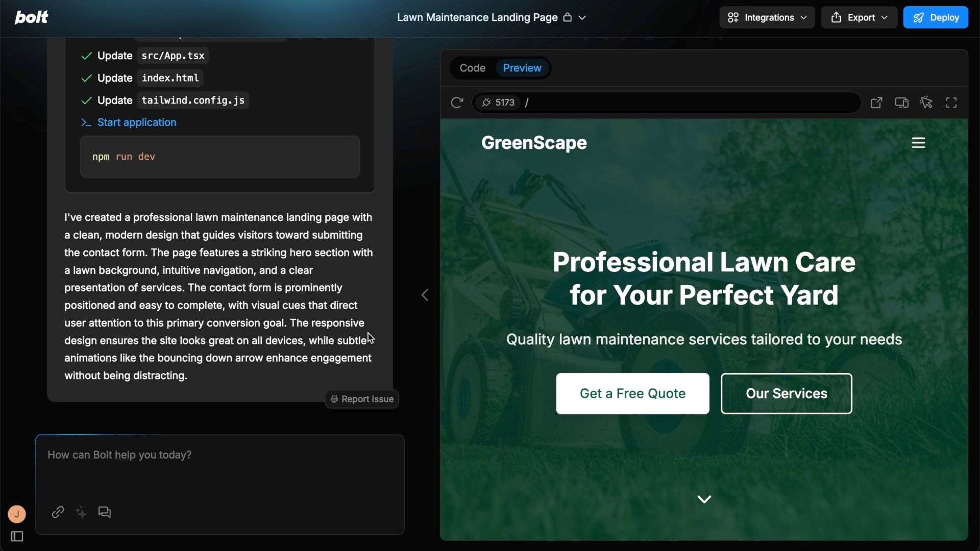The image size is (980, 551).
Task: Click the checkmark beside src/App.tsx update
Action: point(87,56)
